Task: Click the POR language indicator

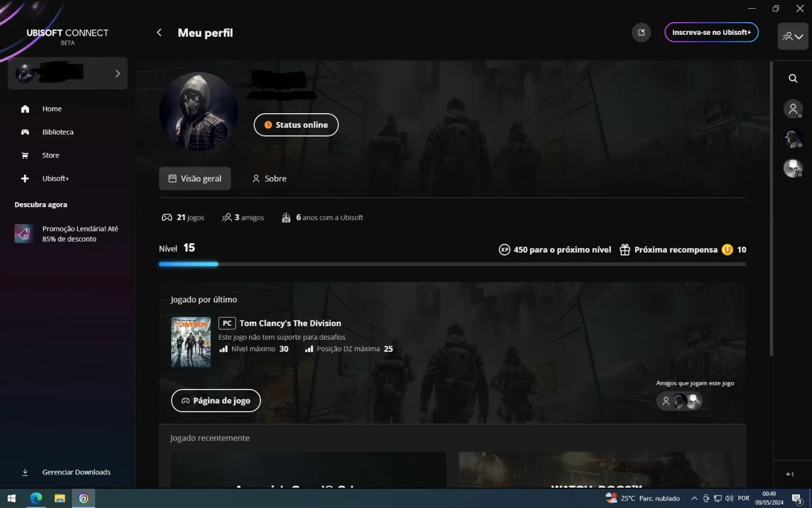Action: pyautogui.click(x=744, y=498)
